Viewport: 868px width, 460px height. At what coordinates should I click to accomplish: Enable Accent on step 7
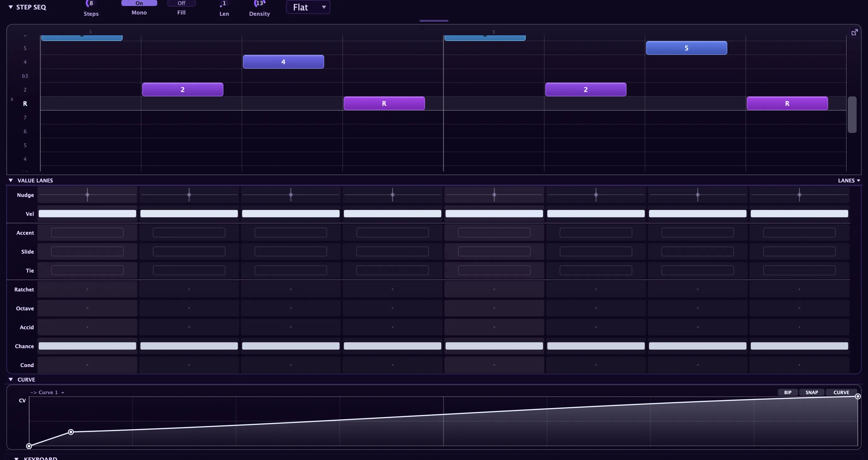(697, 233)
